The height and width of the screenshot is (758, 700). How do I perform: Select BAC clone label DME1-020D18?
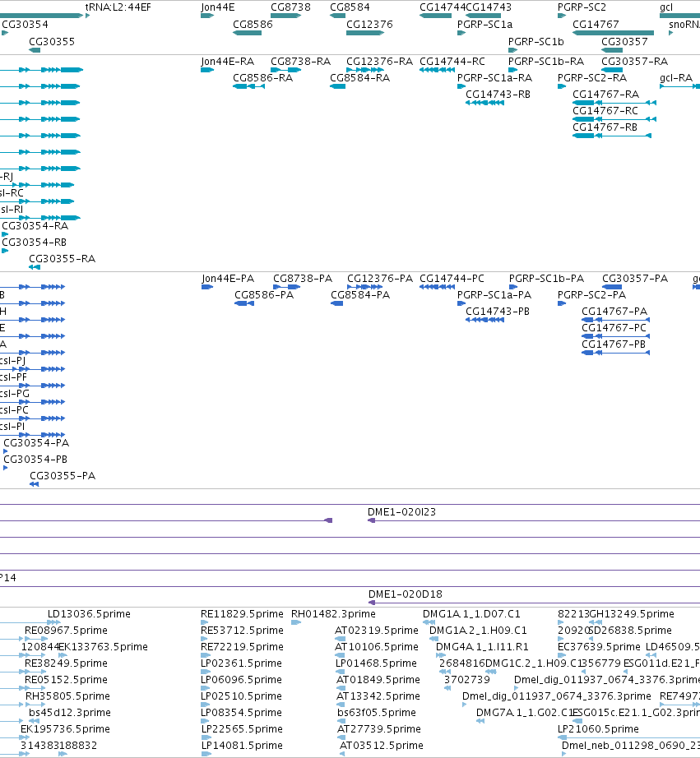[x=406, y=594]
